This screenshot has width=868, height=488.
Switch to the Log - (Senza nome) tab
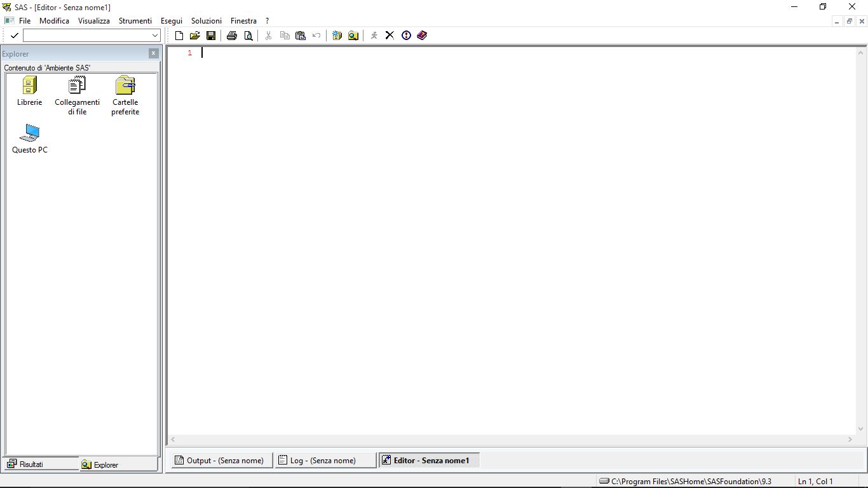coord(325,459)
